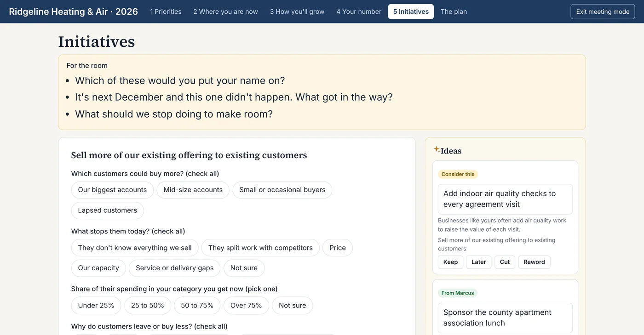Screen dimensions: 644x335
Task: Check Mid-size accounts option
Action: coord(193,190)
